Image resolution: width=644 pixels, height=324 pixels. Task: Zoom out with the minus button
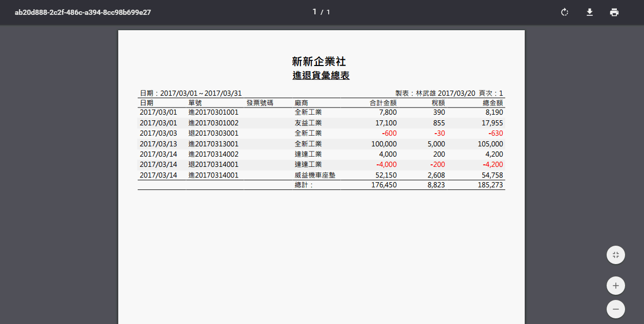point(615,309)
